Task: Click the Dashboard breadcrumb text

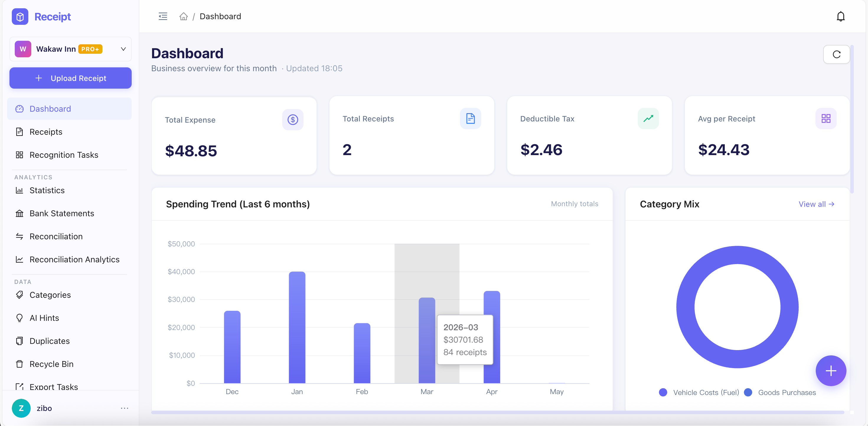Action: [220, 16]
